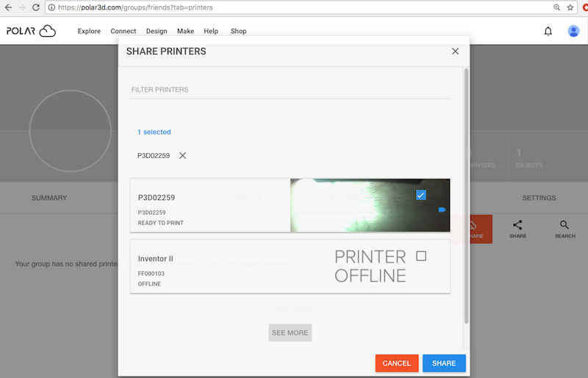This screenshot has height=378, width=588.
Task: Close the Share Printers dialog
Action: [x=455, y=51]
